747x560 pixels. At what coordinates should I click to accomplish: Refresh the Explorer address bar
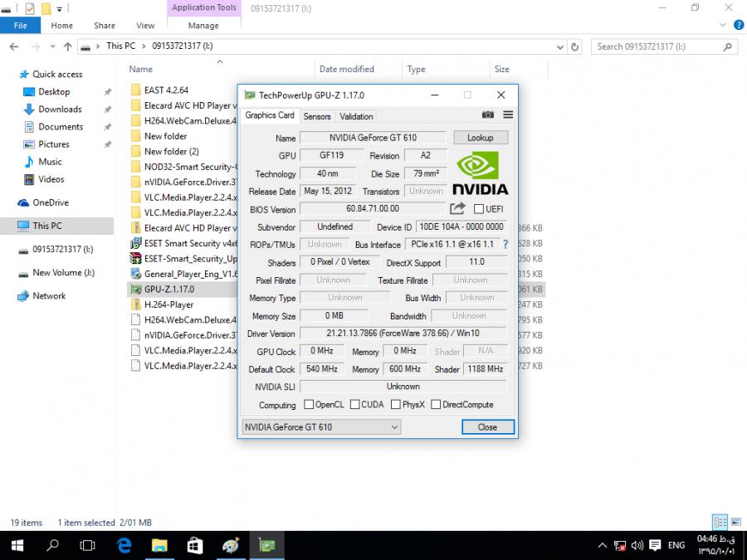coord(574,46)
